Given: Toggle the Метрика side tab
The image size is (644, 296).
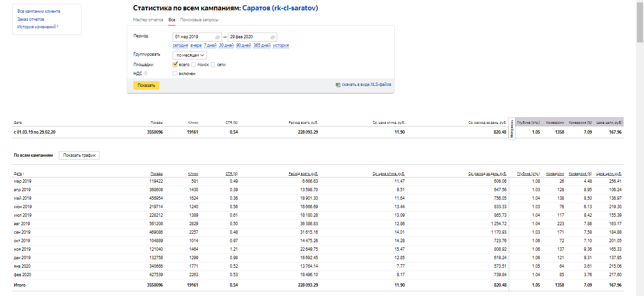Looking at the screenshot, I should [512, 128].
